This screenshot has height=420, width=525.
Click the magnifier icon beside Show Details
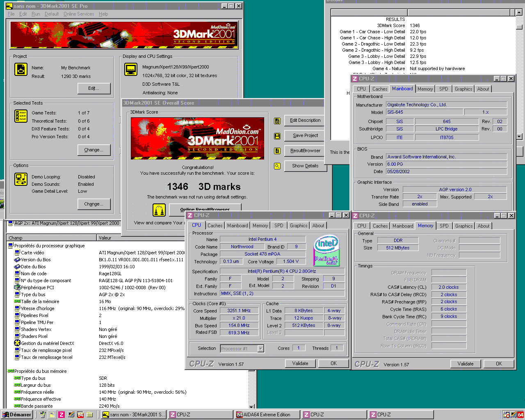click(277, 166)
